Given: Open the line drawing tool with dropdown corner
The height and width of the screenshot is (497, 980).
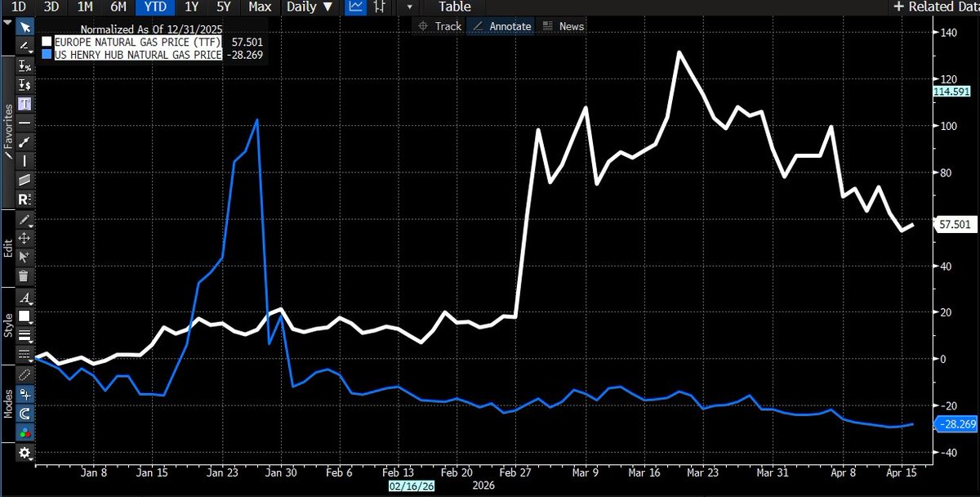Looking at the screenshot, I should pyautogui.click(x=24, y=47).
